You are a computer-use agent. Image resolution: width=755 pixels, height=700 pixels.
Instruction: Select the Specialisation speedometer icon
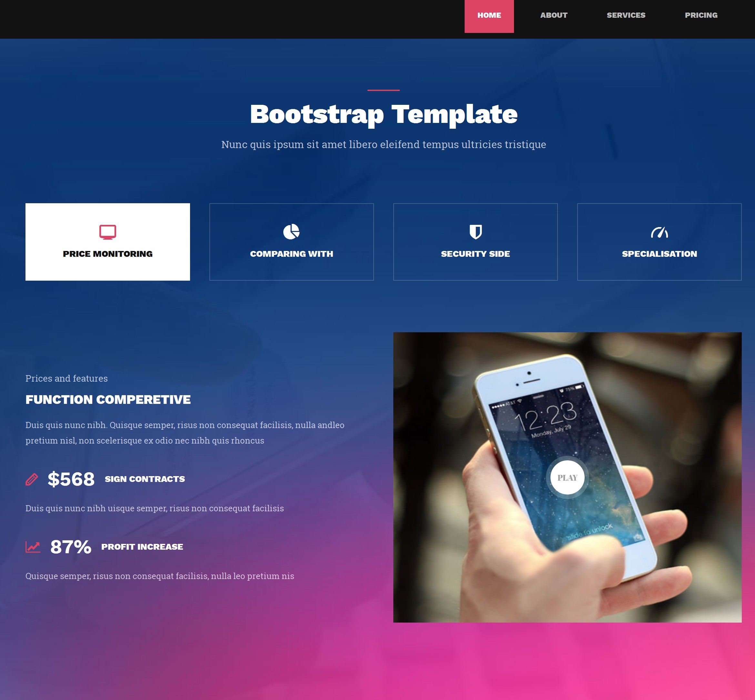(x=659, y=232)
